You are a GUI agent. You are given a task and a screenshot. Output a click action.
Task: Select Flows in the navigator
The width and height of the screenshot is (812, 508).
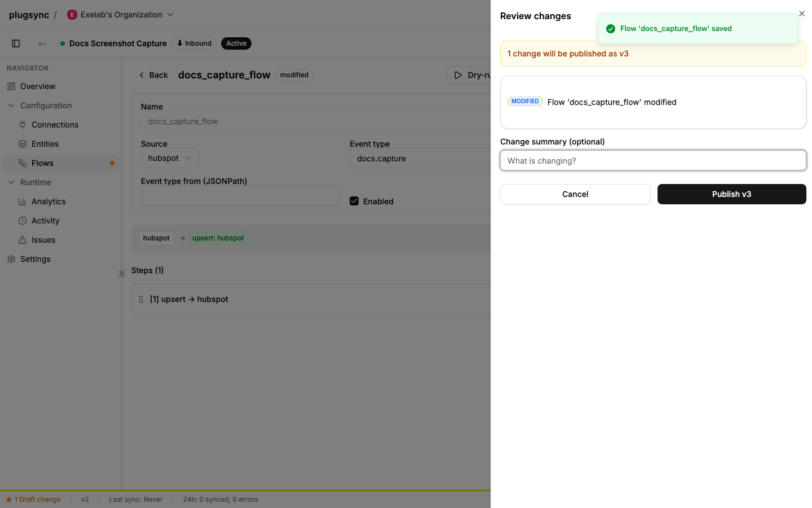(60, 163)
